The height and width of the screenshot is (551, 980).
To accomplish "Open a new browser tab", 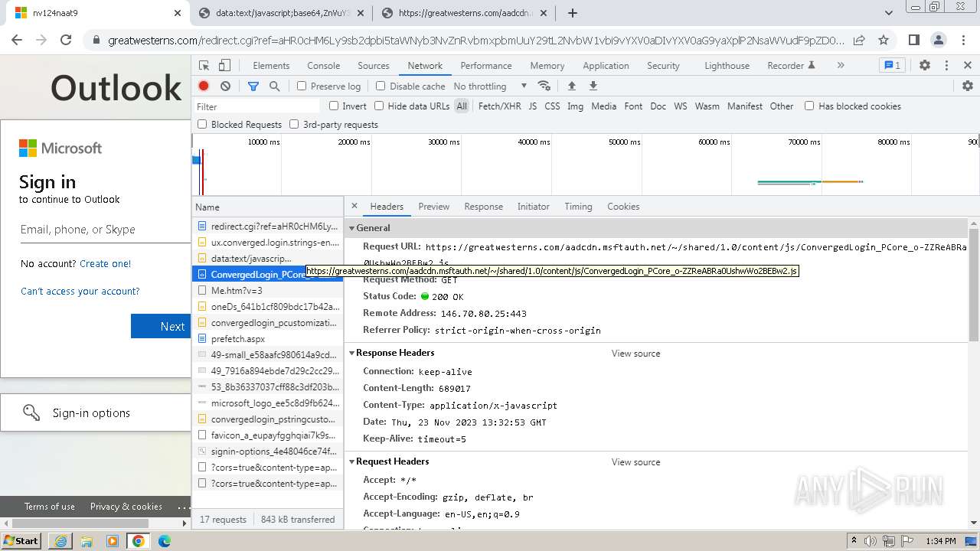I will [573, 13].
